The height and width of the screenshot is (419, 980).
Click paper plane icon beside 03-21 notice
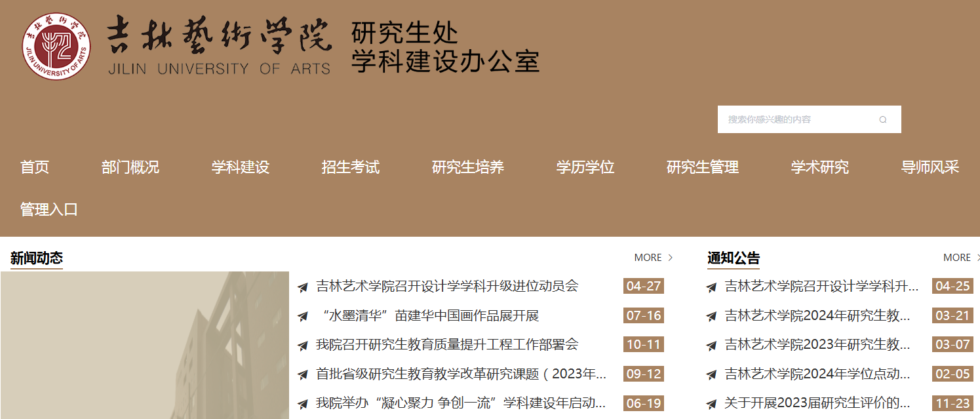point(711,316)
